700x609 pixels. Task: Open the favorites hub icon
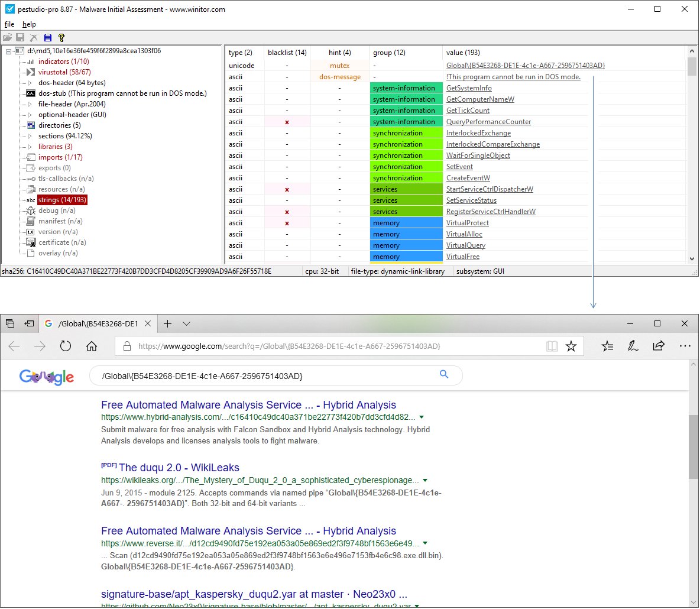pos(607,346)
